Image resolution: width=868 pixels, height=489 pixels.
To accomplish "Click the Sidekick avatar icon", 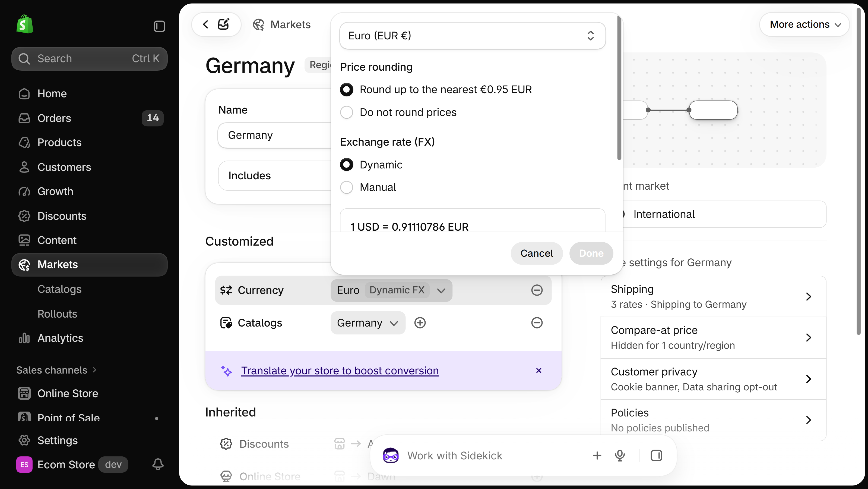I will pos(391,456).
